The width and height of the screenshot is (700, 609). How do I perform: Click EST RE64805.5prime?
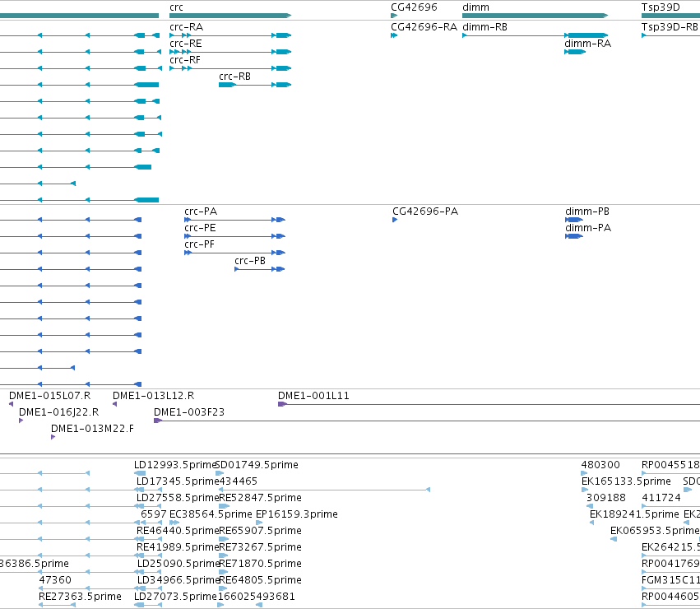260,580
